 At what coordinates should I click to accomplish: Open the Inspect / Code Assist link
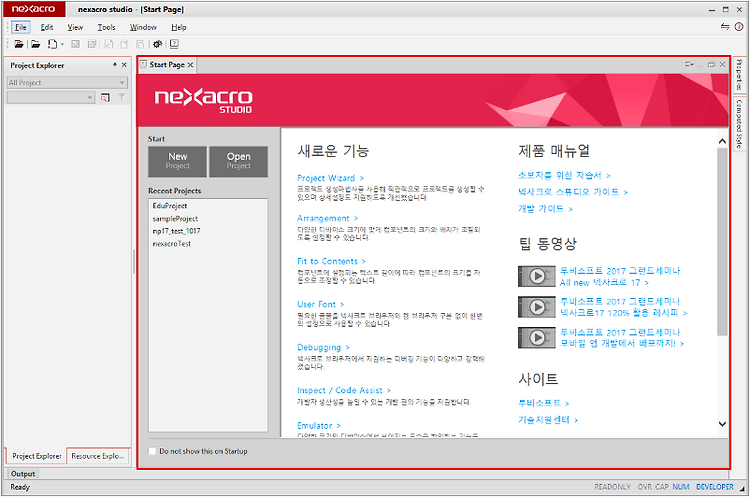344,390
